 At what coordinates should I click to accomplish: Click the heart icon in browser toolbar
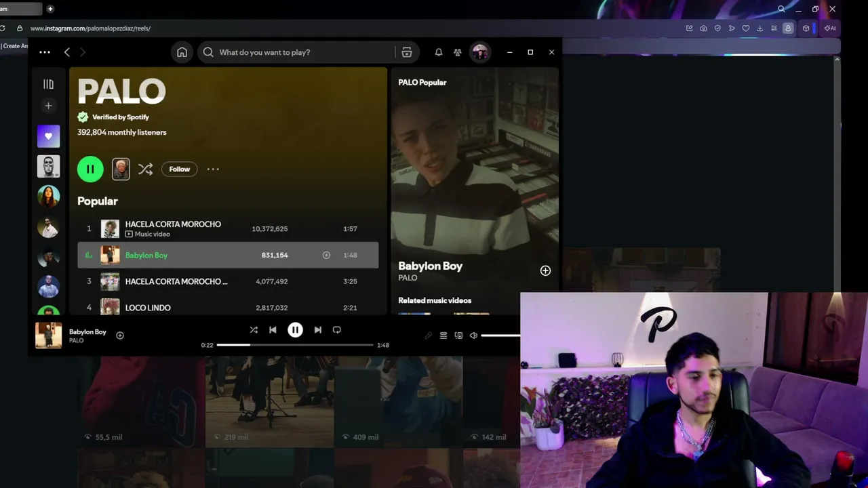746,28
